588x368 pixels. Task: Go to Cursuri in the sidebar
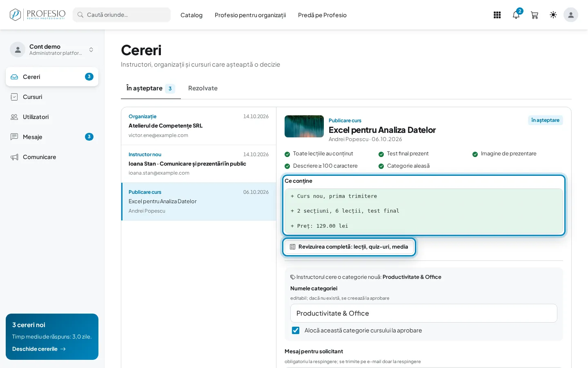pyautogui.click(x=52, y=97)
